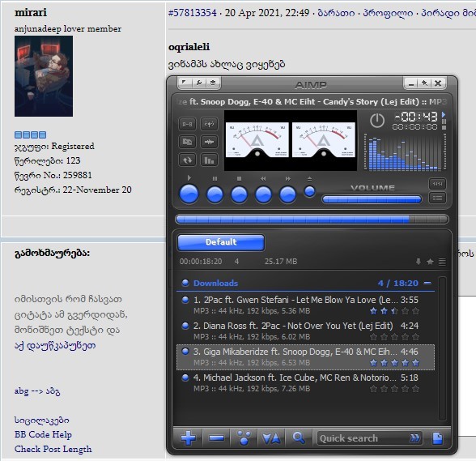Click the playlist download arrow icon
Viewport: 476px width, 461px height.
[419, 262]
